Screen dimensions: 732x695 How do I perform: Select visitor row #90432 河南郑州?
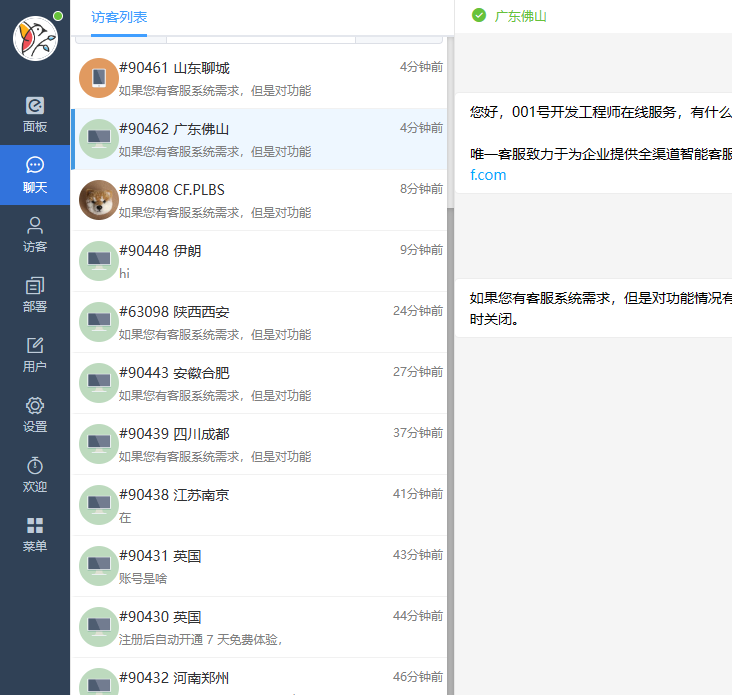[259, 676]
